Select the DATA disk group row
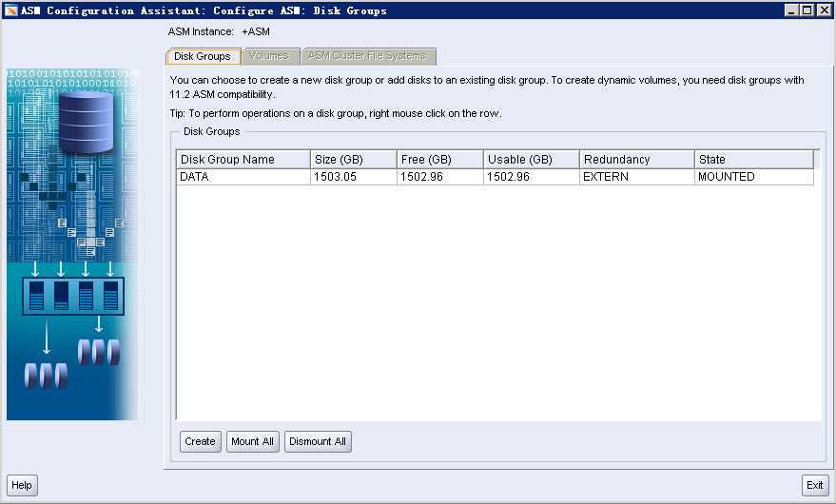Image resolution: width=836 pixels, height=504 pixels. tap(496, 177)
